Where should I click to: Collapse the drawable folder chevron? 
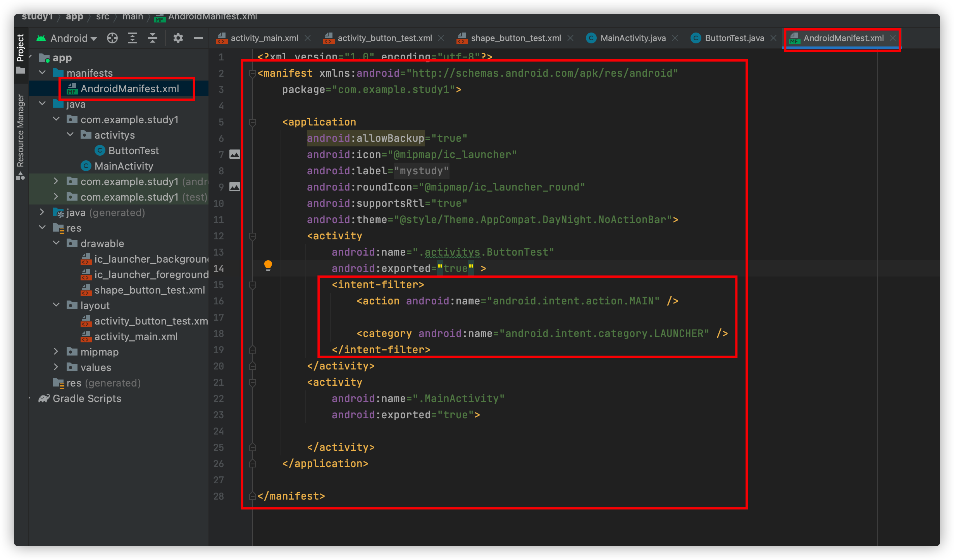coord(57,243)
